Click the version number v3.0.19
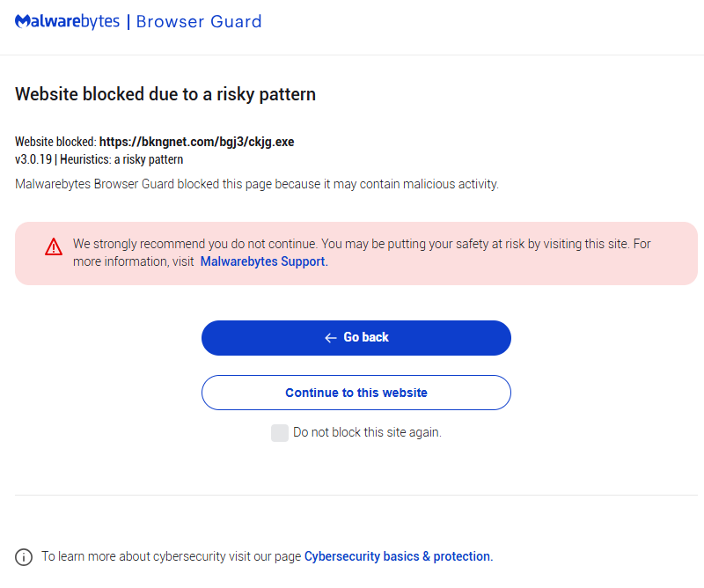The height and width of the screenshot is (588, 704). tap(33, 159)
